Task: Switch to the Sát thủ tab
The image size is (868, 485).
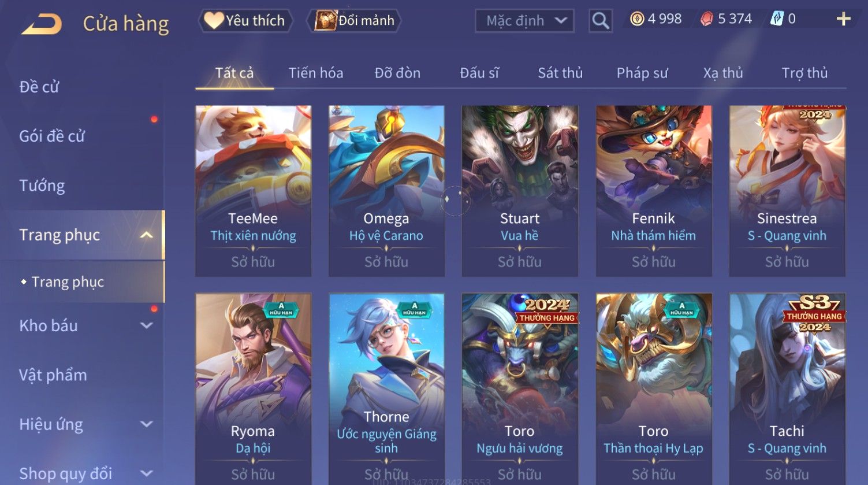Action: click(560, 73)
